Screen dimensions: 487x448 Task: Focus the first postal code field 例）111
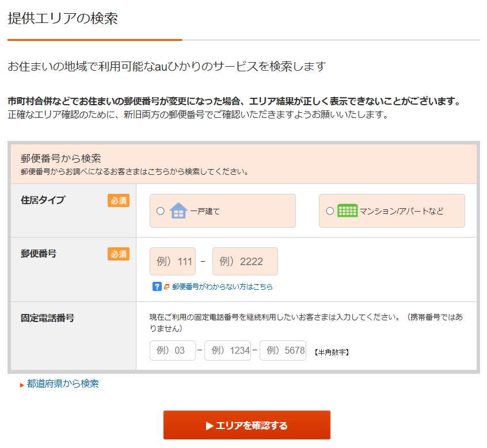tap(173, 262)
